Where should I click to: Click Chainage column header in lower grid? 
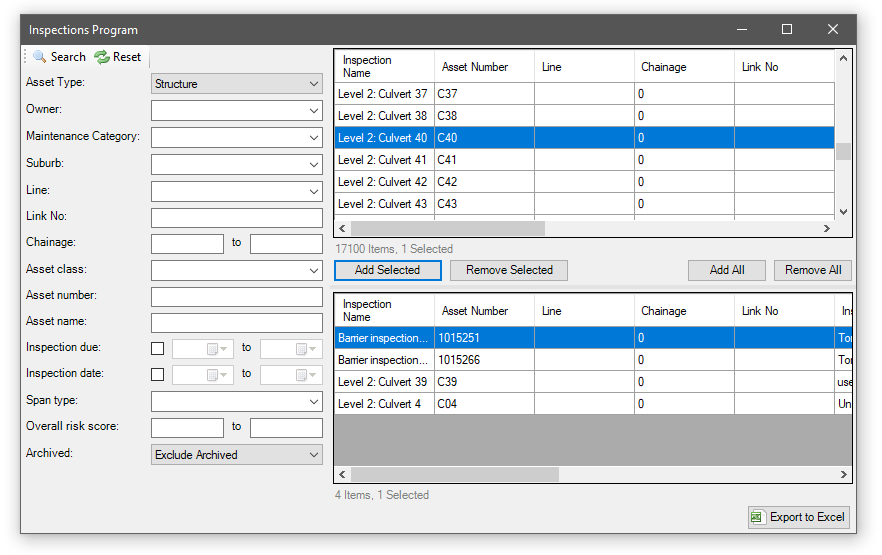[x=663, y=311]
